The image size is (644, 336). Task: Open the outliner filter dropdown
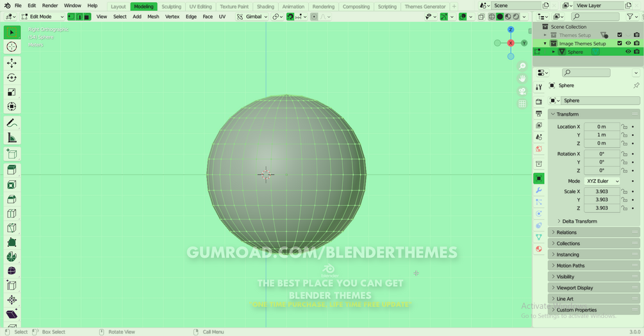pos(631,17)
